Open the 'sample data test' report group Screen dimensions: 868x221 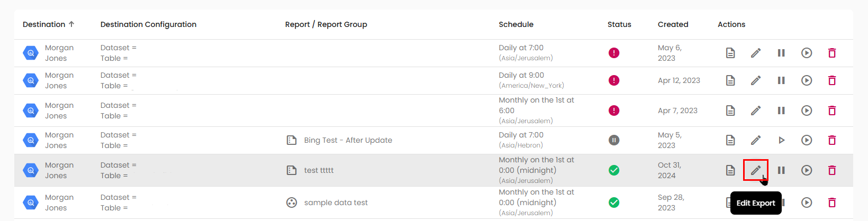tap(336, 202)
